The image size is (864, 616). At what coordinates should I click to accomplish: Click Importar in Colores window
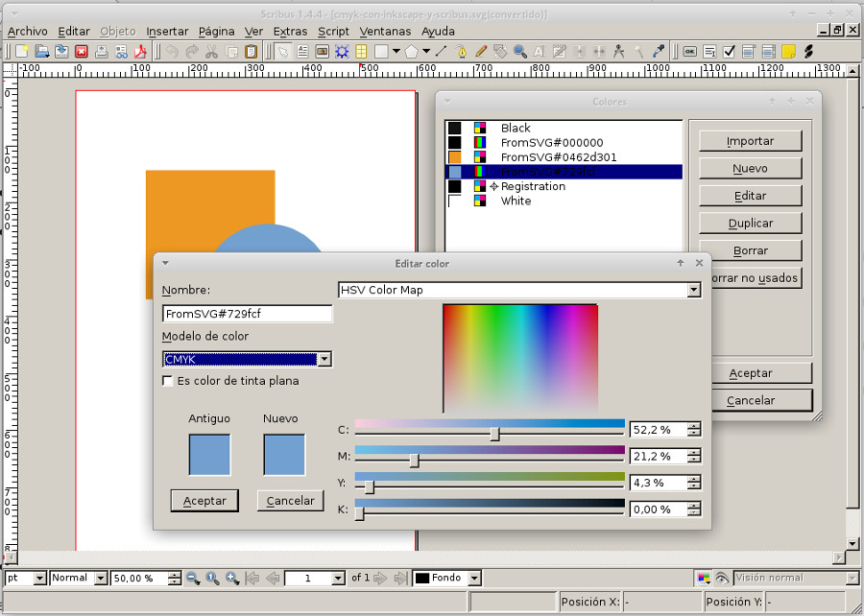click(750, 141)
